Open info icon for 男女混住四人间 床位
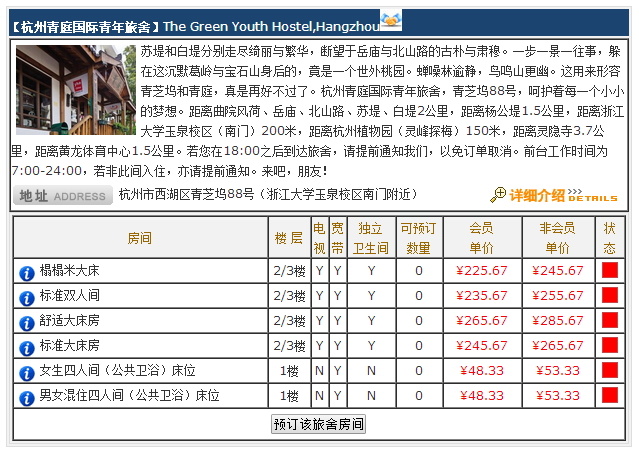This screenshot has height=451, width=639. 27,398
